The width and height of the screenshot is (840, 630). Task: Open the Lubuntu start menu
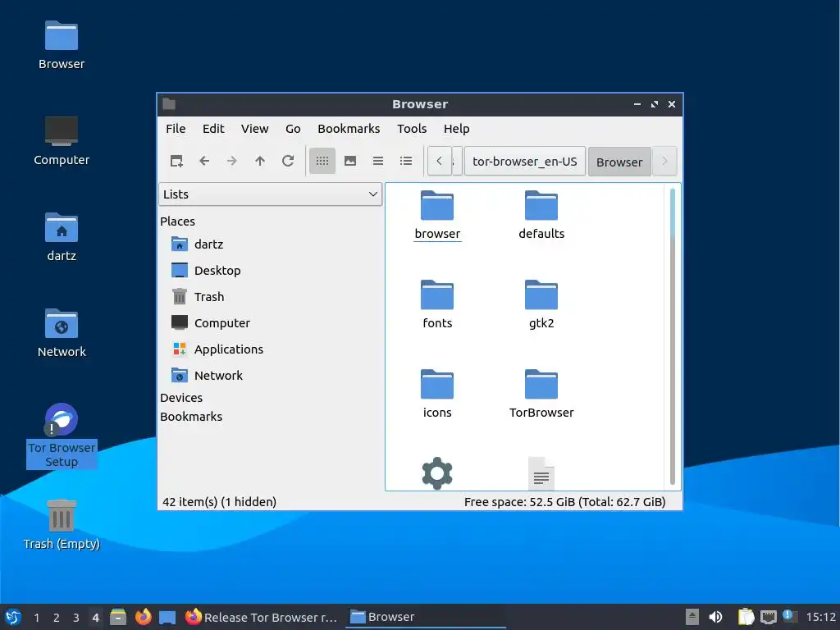click(13, 617)
